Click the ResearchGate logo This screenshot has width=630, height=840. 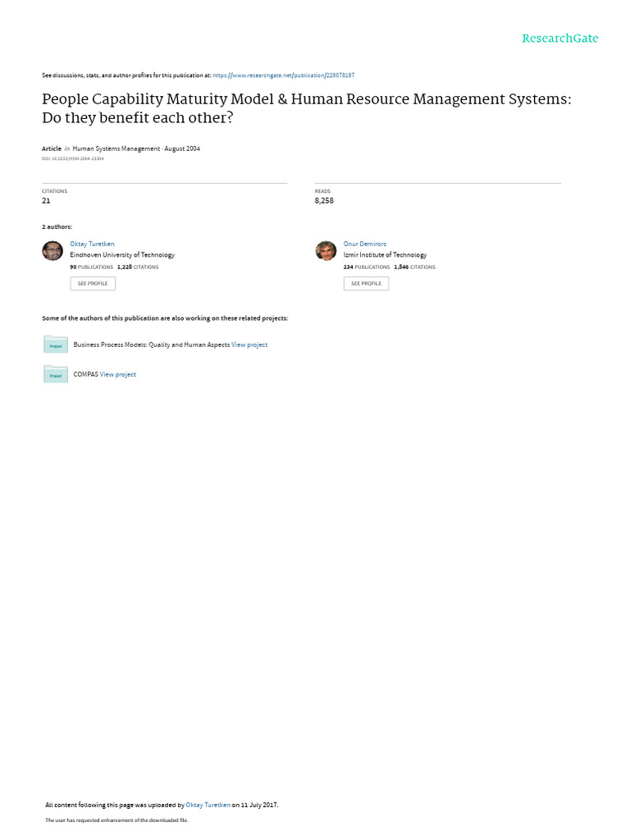(559, 39)
